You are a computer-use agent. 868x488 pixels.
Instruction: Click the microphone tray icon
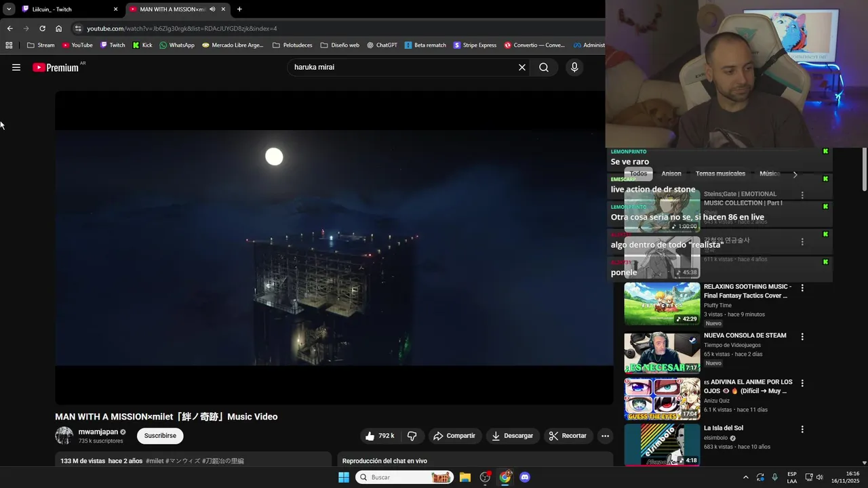(775, 477)
